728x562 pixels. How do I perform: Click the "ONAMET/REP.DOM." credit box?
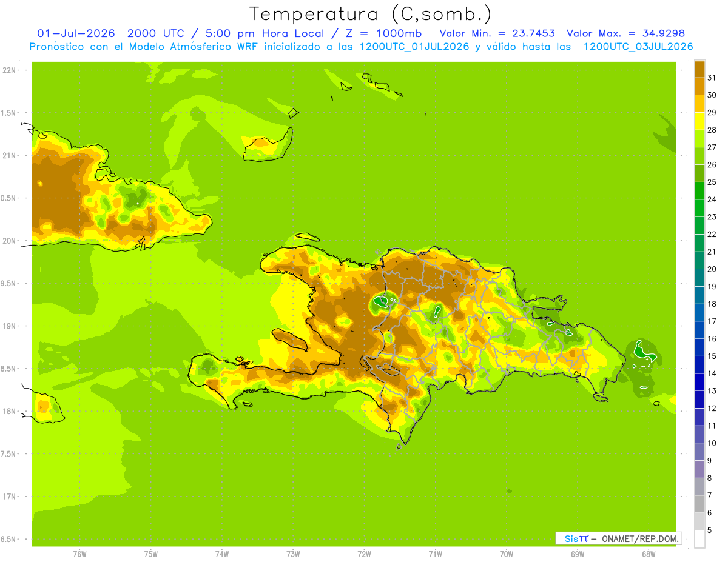619,538
